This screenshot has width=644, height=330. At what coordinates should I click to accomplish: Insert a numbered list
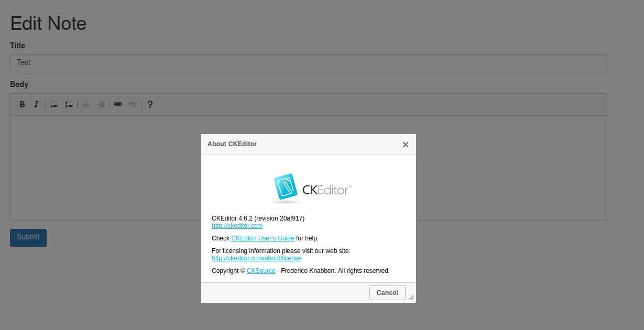click(54, 104)
